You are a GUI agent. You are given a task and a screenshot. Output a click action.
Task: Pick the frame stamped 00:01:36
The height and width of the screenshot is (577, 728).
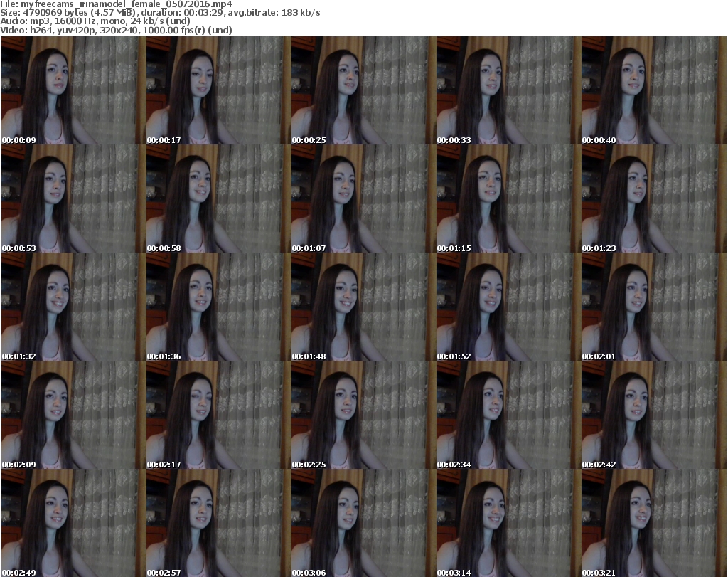[218, 307]
